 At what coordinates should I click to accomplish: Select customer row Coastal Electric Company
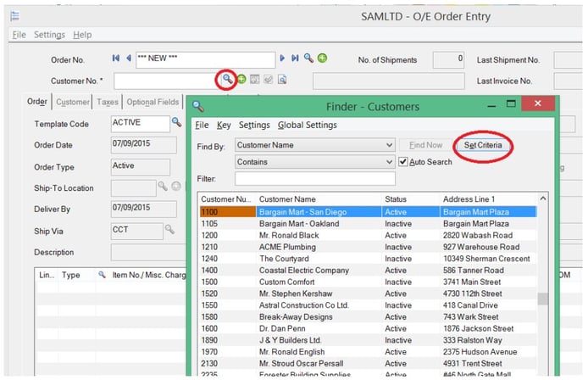coord(369,271)
